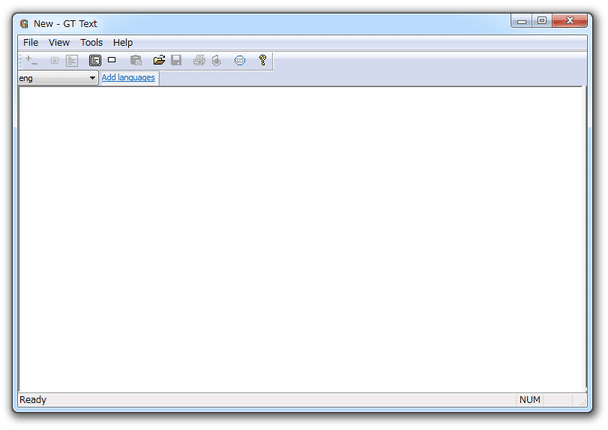Click the Add languages link

(x=128, y=78)
